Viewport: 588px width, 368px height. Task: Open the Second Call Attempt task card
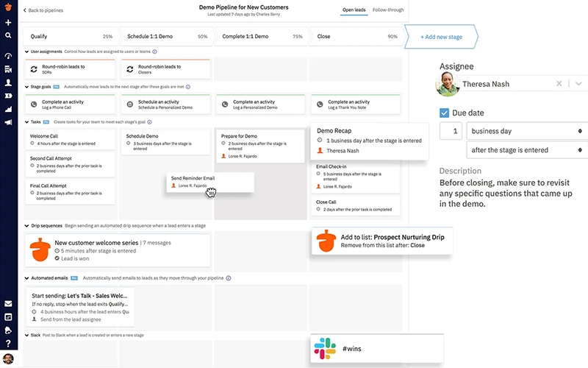pyautogui.click(x=70, y=164)
